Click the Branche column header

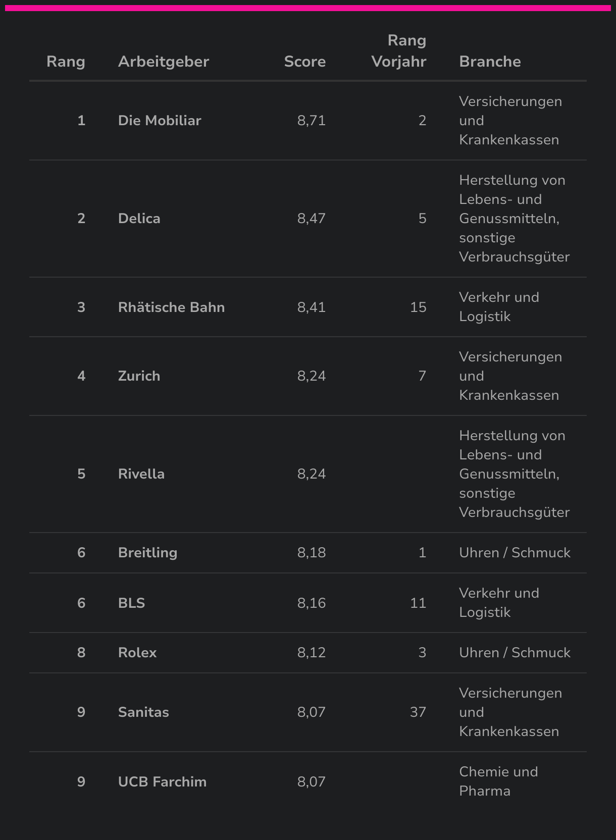(490, 62)
